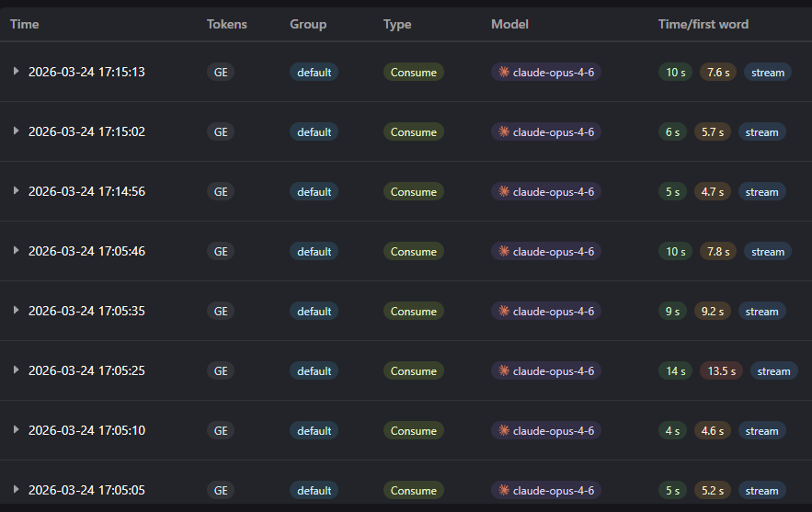This screenshot has height=512, width=812.
Task: Click Consume tag in 17:15:13 row
Action: pyautogui.click(x=413, y=72)
